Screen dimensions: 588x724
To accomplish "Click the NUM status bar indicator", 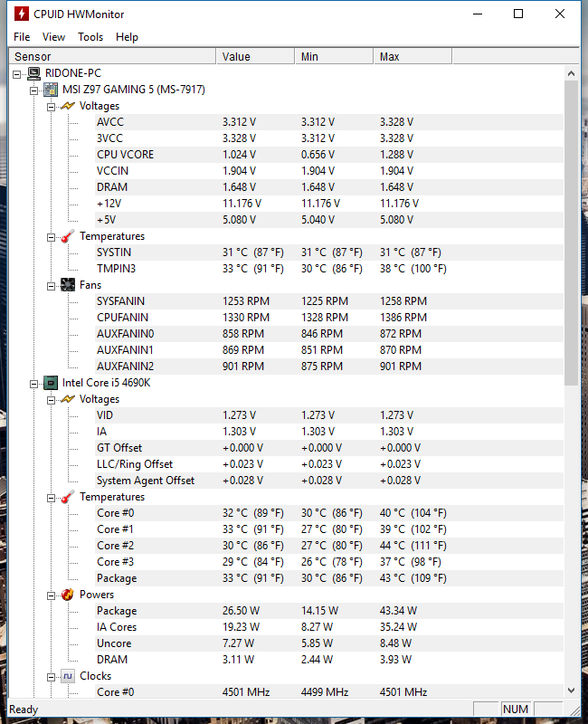I will click(516, 710).
